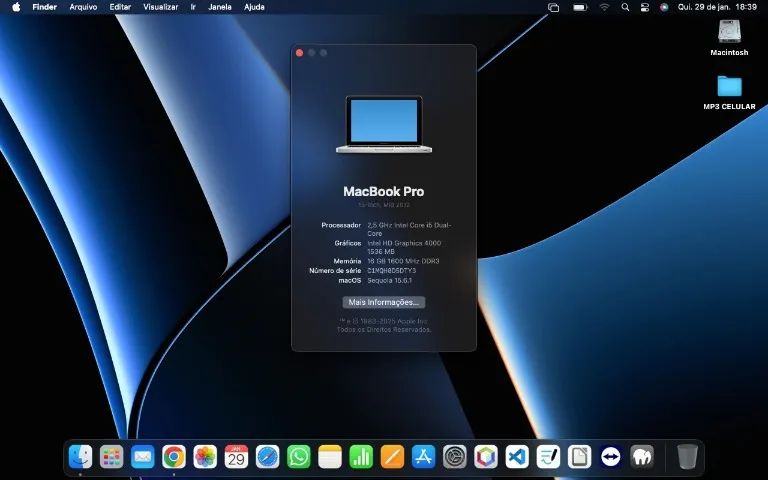
Task: Launch Safari from the Dock
Action: click(x=267, y=457)
